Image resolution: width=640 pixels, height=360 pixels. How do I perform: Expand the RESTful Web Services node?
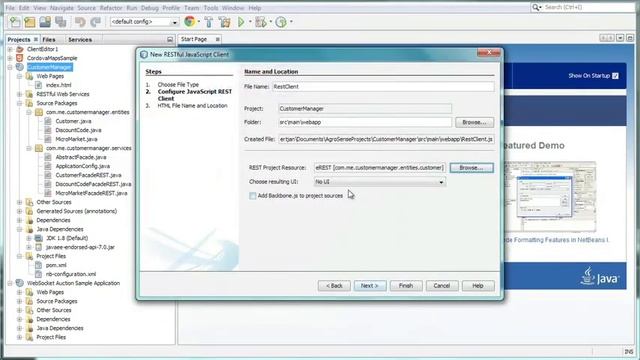point(19,94)
